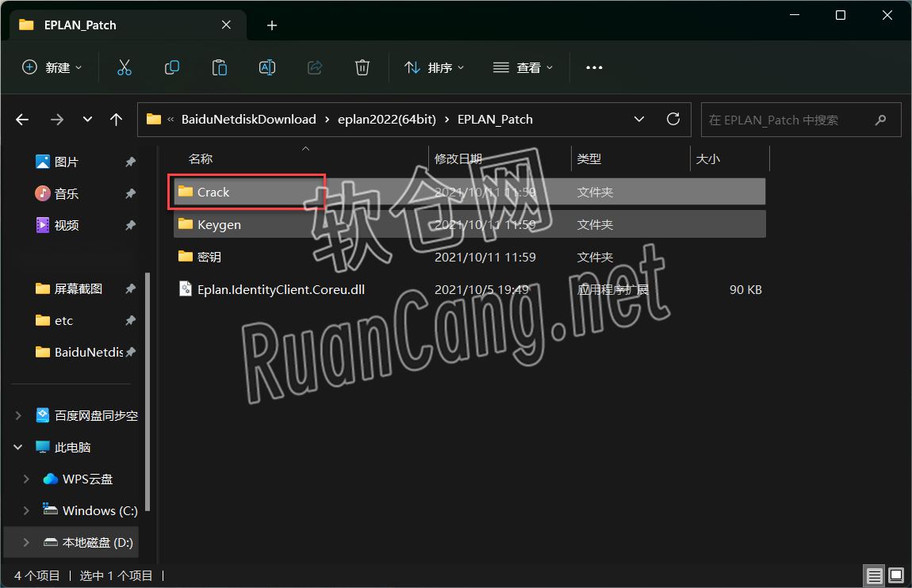Refresh the folder view with the refresh icon
The height and width of the screenshot is (588, 912).
pos(673,119)
